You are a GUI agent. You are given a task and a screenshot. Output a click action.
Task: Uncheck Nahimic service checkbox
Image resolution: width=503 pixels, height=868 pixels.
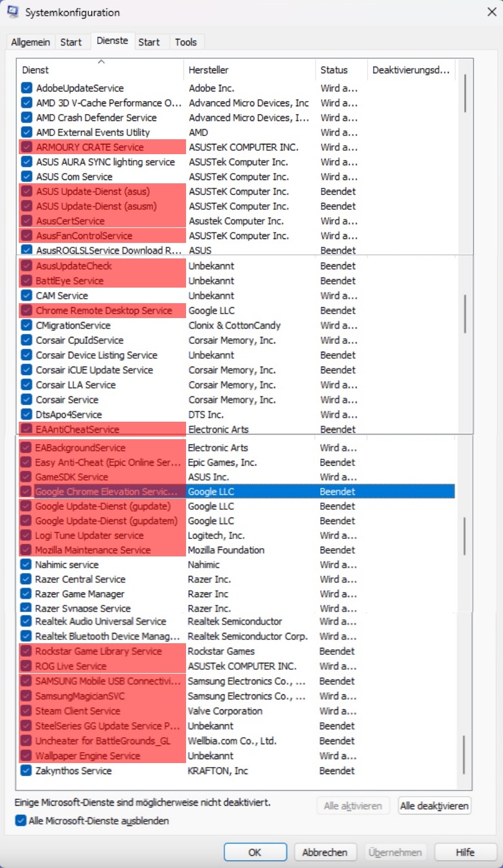point(26,565)
